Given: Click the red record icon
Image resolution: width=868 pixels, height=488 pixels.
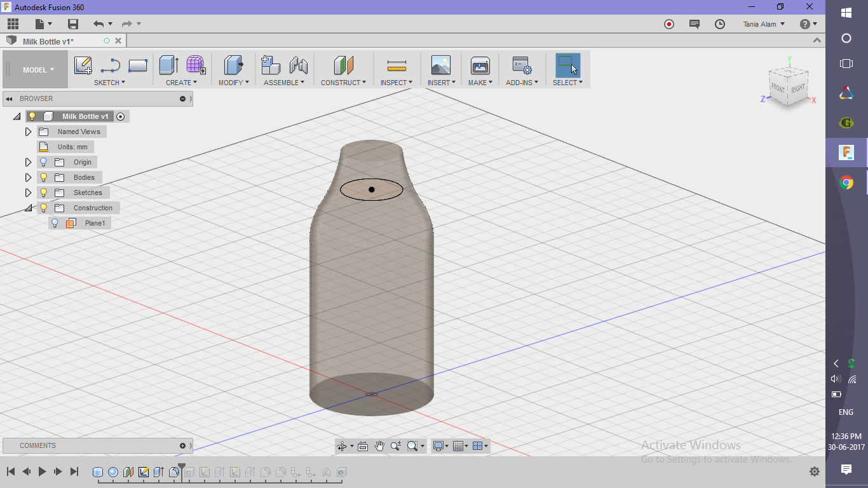Looking at the screenshot, I should (x=669, y=24).
